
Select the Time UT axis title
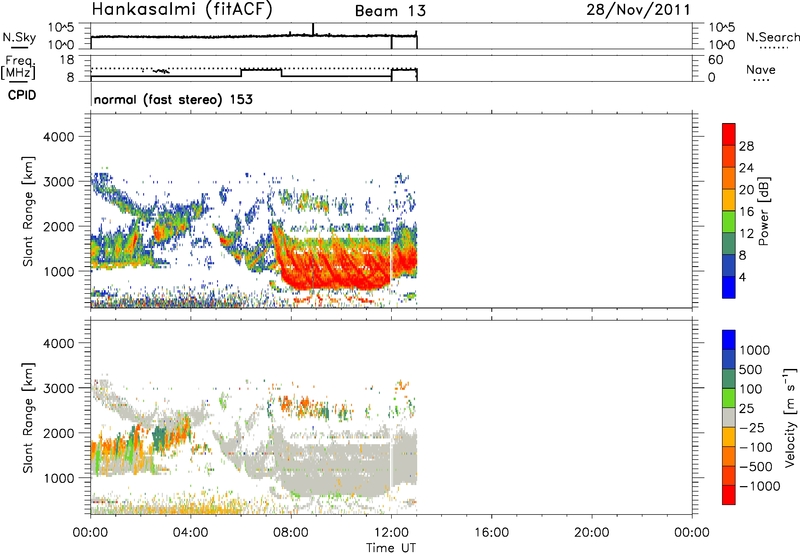click(391, 548)
